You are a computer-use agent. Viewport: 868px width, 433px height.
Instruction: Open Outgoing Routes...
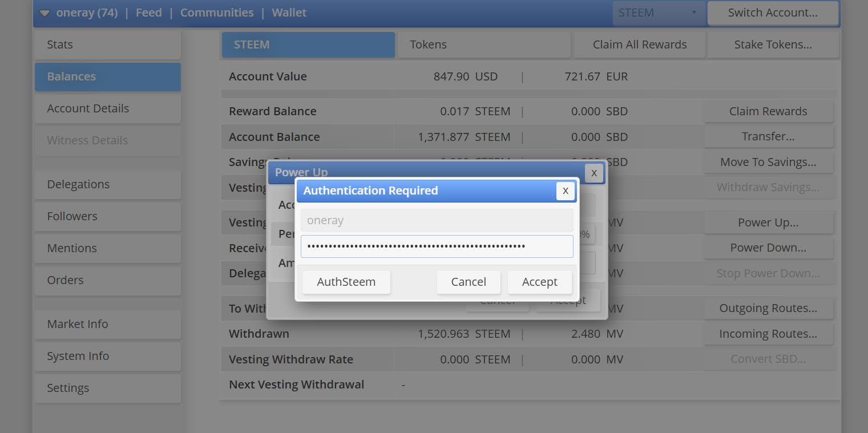[768, 309]
